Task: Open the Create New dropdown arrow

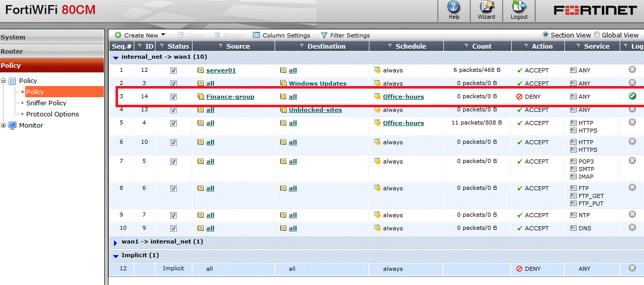Action: pyautogui.click(x=163, y=35)
